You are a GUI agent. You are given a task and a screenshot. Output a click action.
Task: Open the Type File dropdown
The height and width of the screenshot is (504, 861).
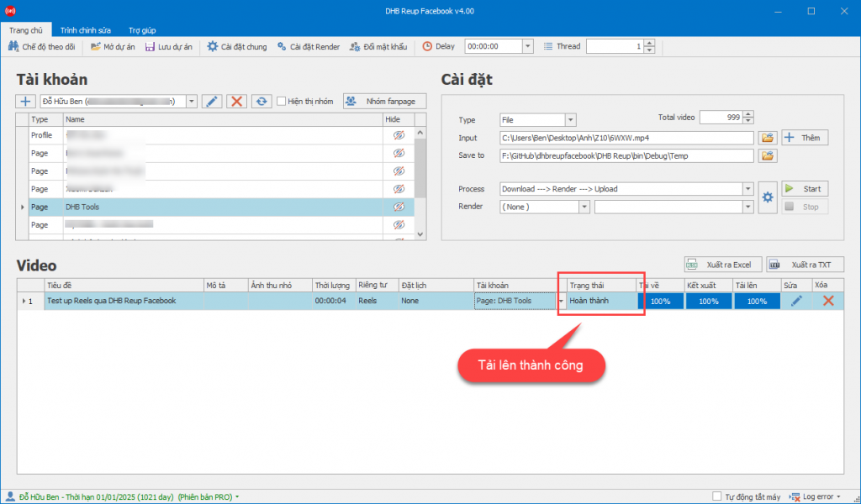point(571,120)
